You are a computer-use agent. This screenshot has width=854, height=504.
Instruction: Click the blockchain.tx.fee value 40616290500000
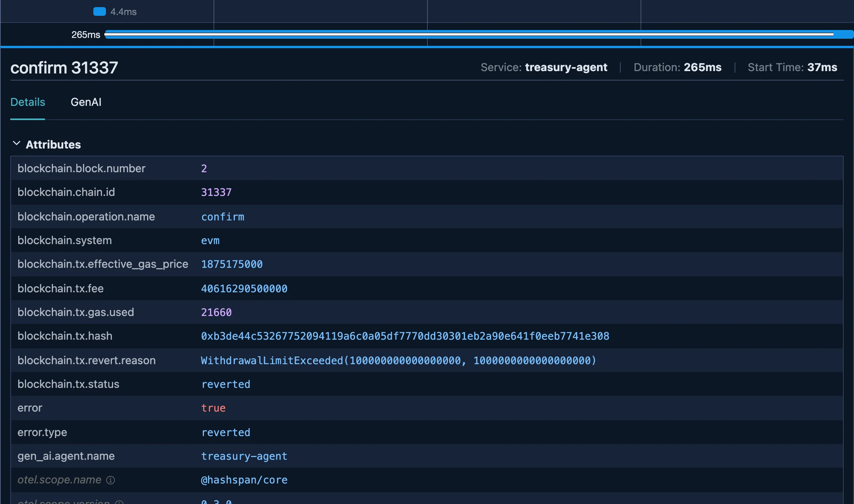click(x=244, y=289)
